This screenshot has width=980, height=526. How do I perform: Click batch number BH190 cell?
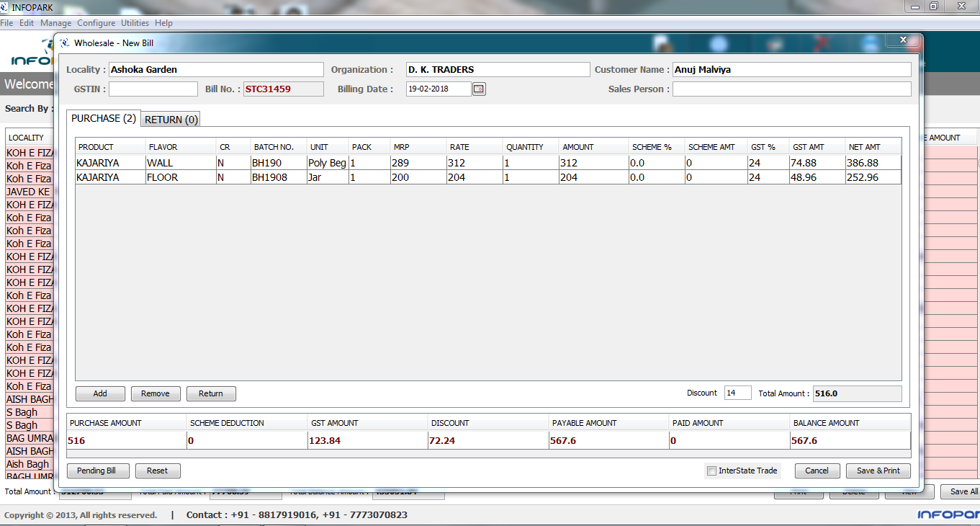tap(279, 163)
